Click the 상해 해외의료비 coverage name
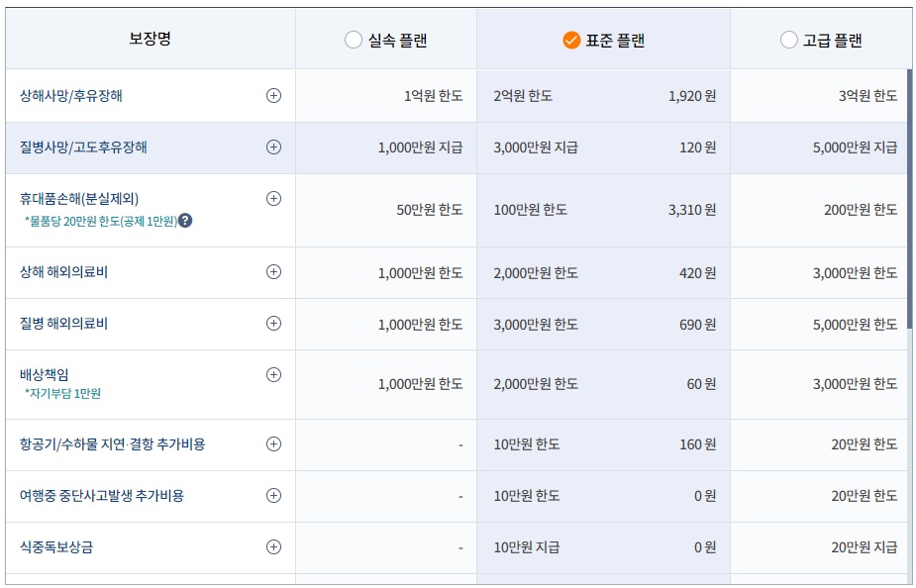 [69, 270]
